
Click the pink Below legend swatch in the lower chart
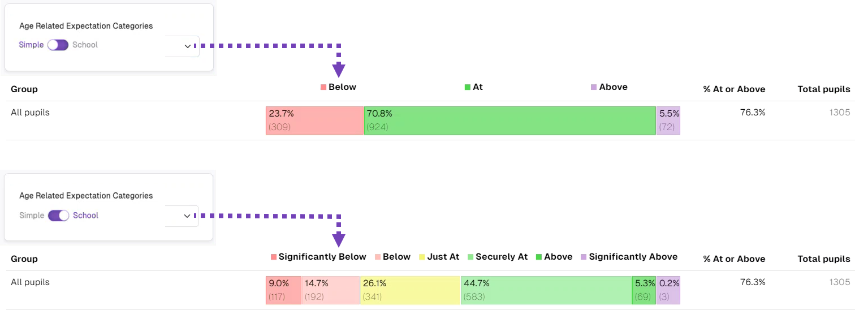coord(378,257)
